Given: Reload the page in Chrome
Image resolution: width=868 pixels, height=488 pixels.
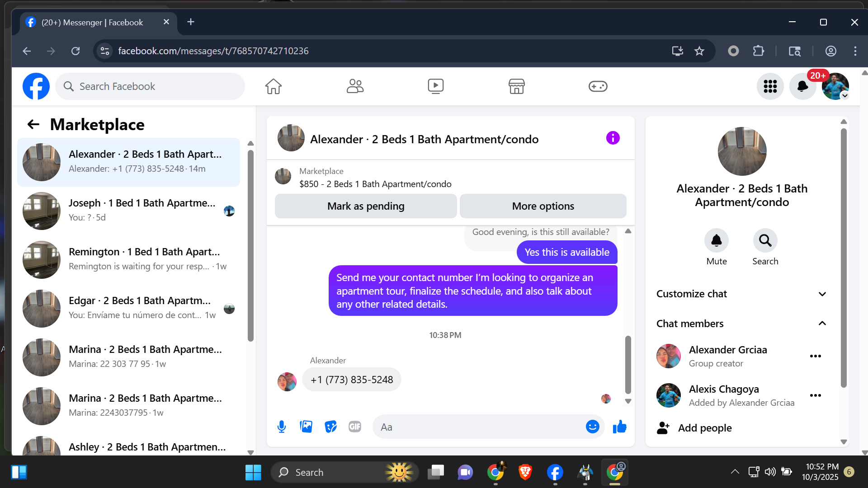Looking at the screenshot, I should coord(75,51).
